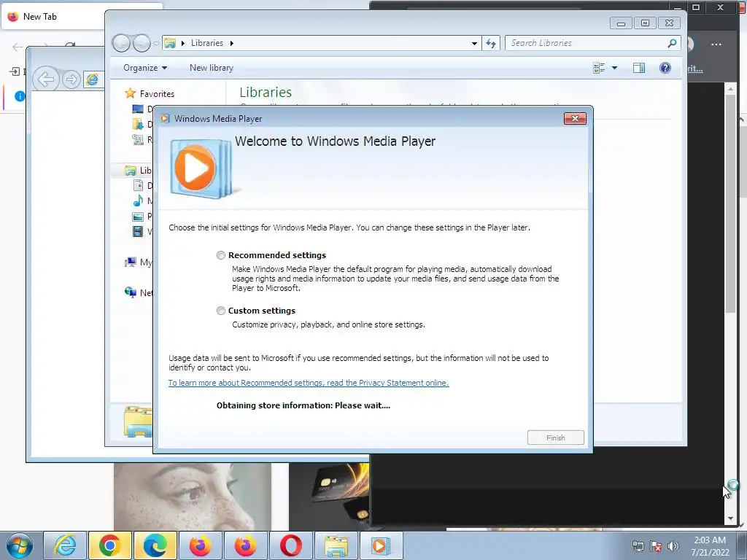Click the network tray icon
This screenshot has width=747, height=560.
(x=638, y=546)
